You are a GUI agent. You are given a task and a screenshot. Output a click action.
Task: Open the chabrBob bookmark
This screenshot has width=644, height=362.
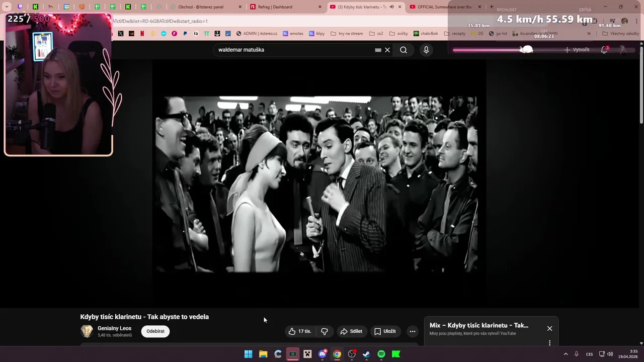tap(426, 34)
